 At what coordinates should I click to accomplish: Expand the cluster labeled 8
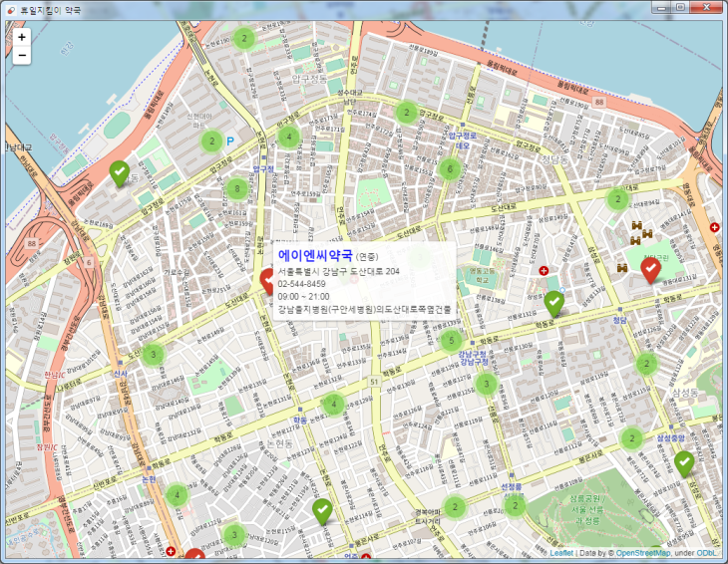pos(236,188)
